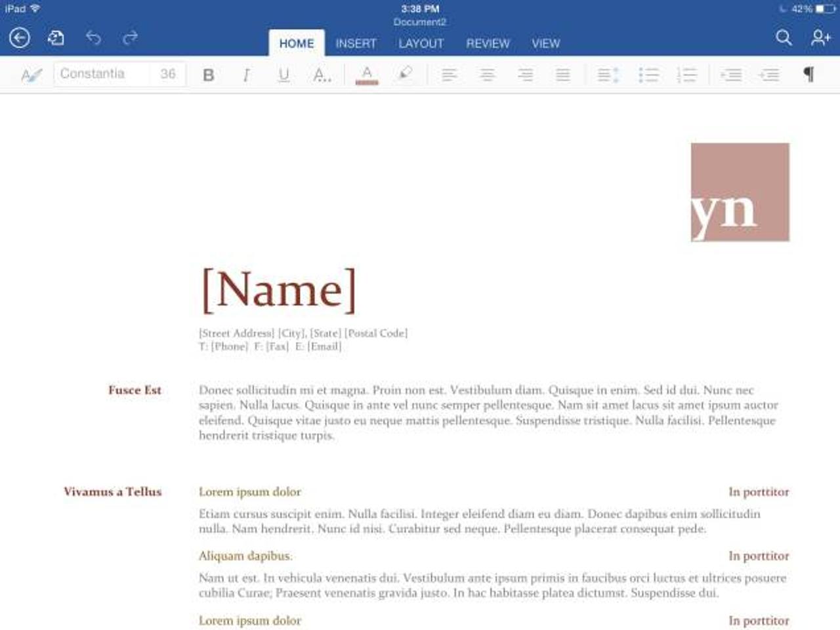Toggle underline formatting
Viewport: 840px width, 630px height.
pos(283,75)
